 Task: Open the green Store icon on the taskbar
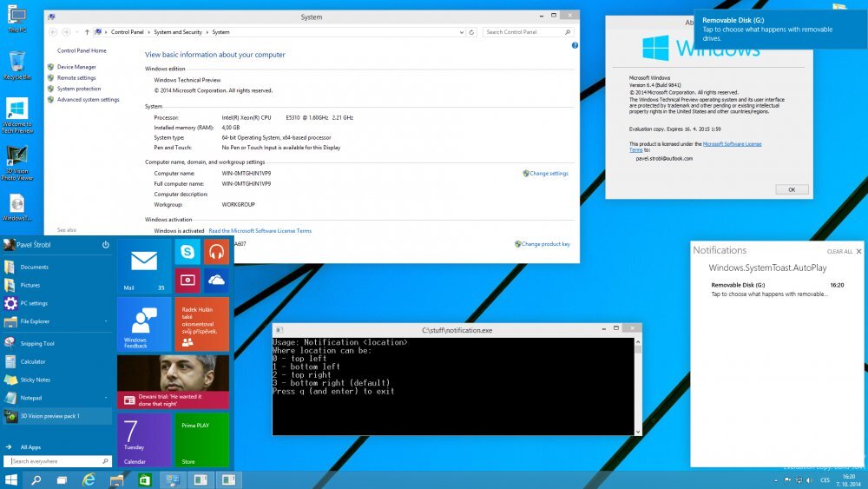144,480
